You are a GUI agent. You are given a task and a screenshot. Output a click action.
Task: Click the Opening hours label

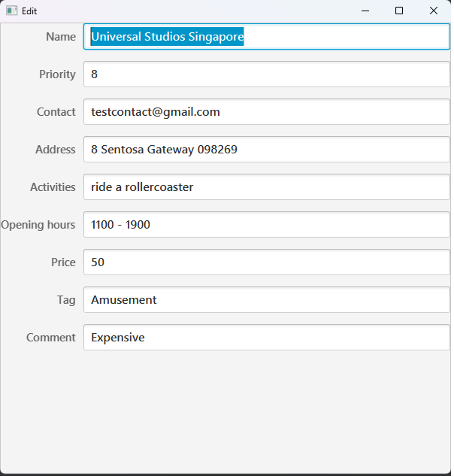(x=38, y=225)
